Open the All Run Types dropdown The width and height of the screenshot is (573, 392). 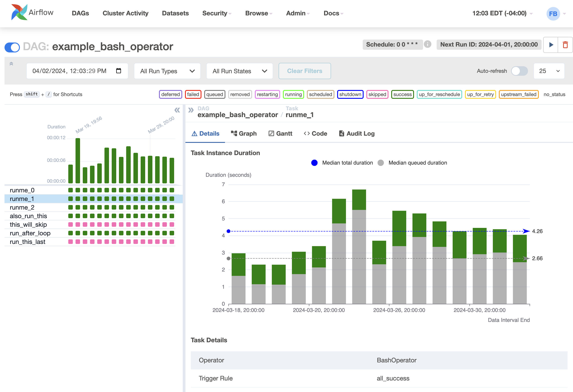(x=167, y=71)
